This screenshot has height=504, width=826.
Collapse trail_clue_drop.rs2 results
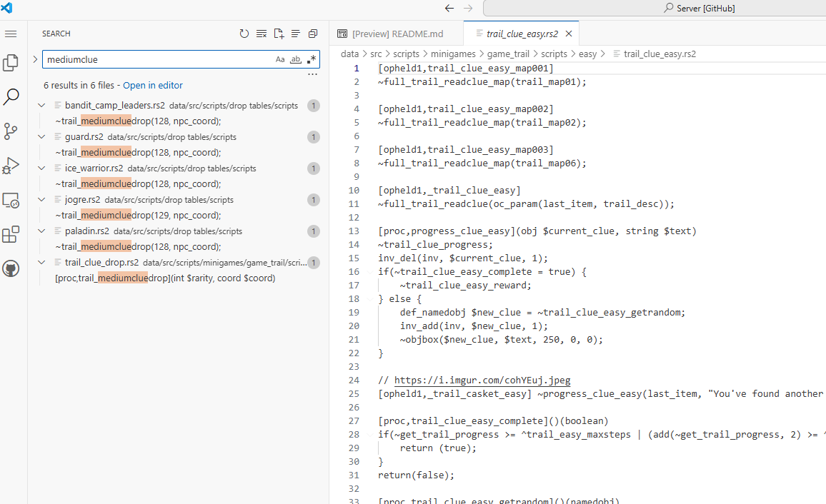[41, 263]
